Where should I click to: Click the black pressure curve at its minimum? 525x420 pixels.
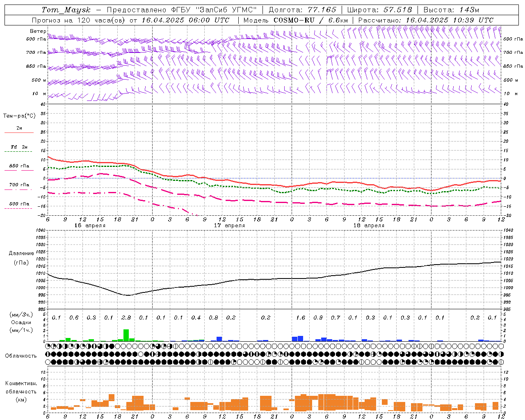coord(128,295)
